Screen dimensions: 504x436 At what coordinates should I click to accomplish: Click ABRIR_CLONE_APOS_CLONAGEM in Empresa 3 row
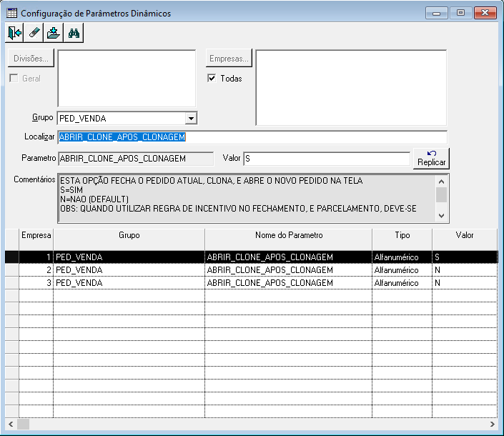tap(288, 283)
